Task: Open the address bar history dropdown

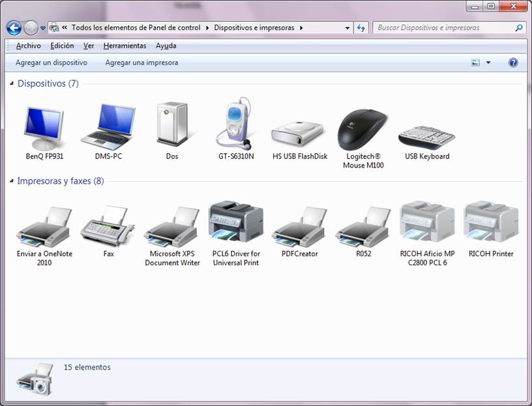Action: 347,28
